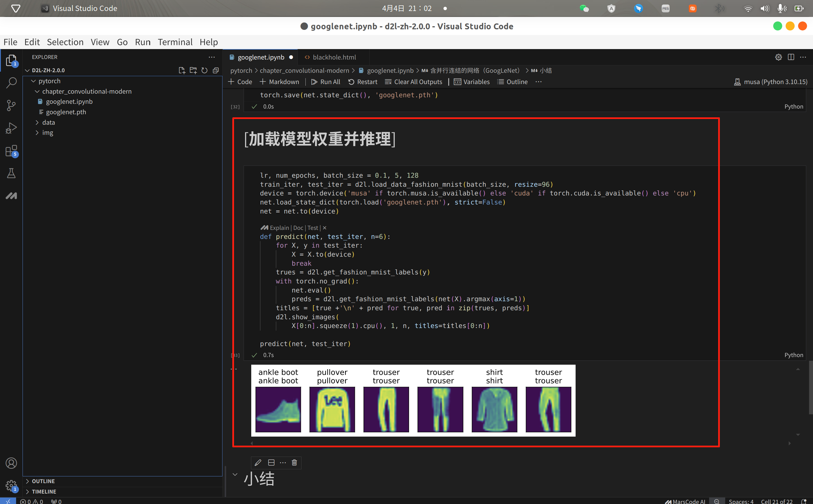The width and height of the screenshot is (813, 504).
Task: Click the New File icon in explorer
Action: [182, 70]
